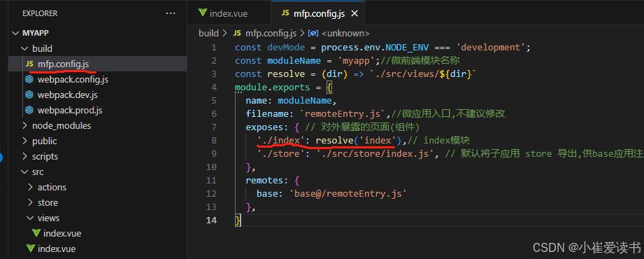Viewport: 644px width, 259px height.
Task: Select the <unknown> breadcrumb symbol
Action: tap(346, 33)
